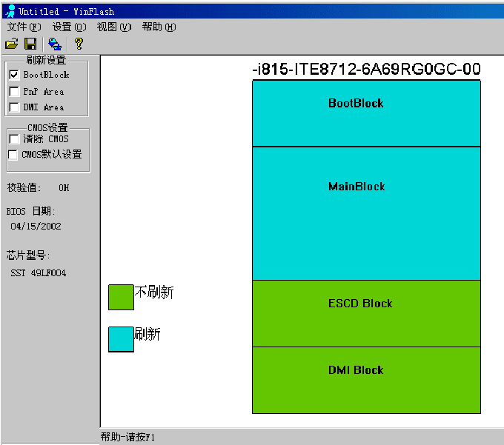Click the 刷新设置 group title
Viewport: 504px width, 445px height.
click(x=46, y=60)
